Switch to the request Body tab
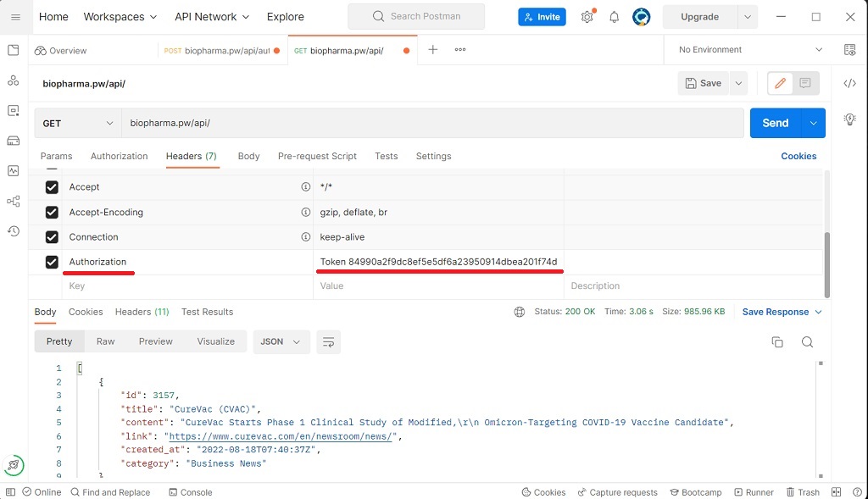Viewport: 868px width, 499px height. coord(248,156)
